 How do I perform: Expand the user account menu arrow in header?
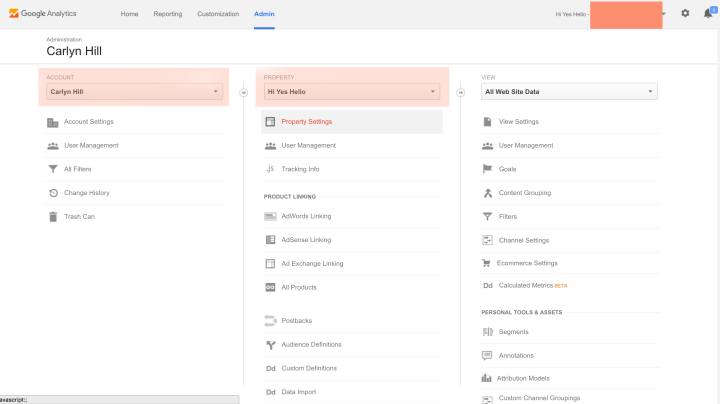[664, 14]
